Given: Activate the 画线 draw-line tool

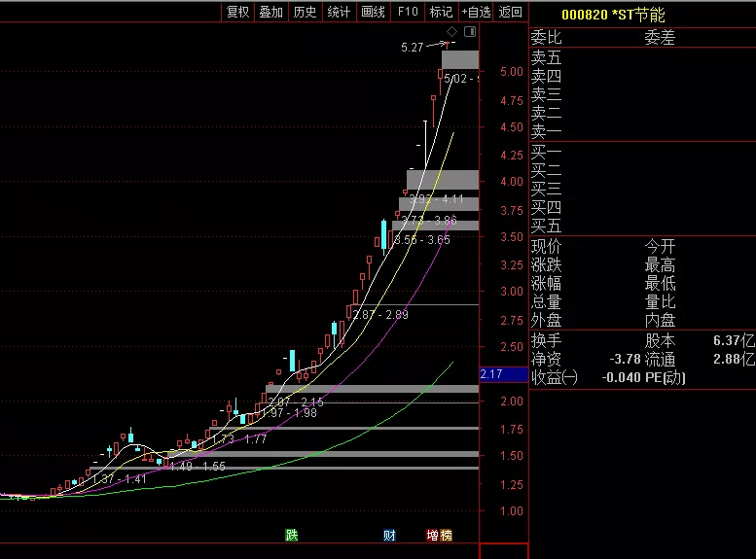Looking at the screenshot, I should 373,12.
